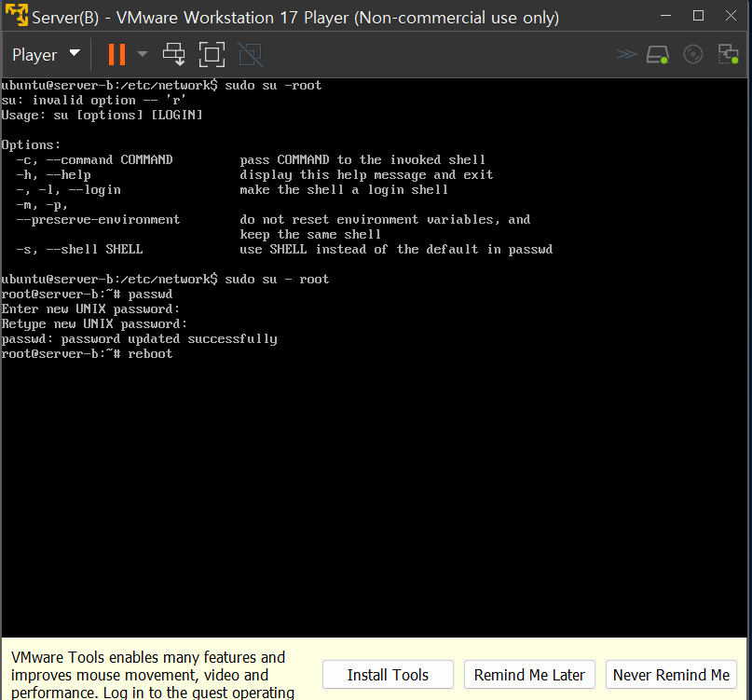752x700 pixels.
Task: Enter full screen mode
Action: 212,54
